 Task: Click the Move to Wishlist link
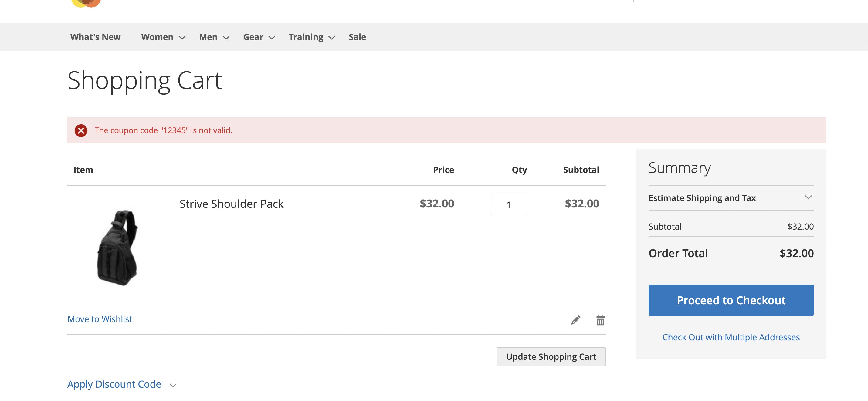100,319
